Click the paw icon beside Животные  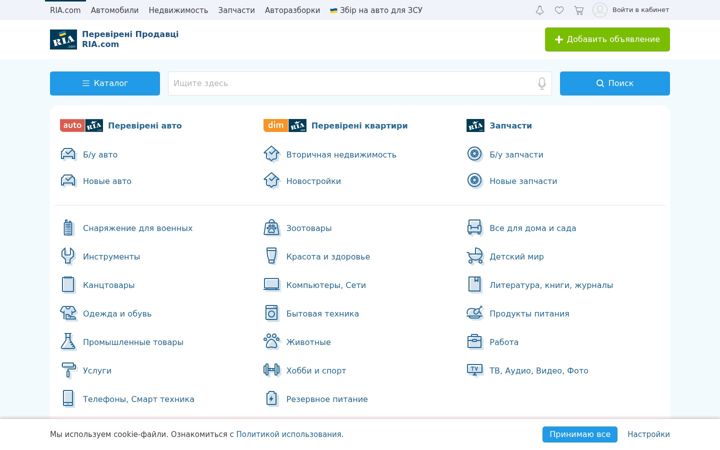(x=271, y=341)
